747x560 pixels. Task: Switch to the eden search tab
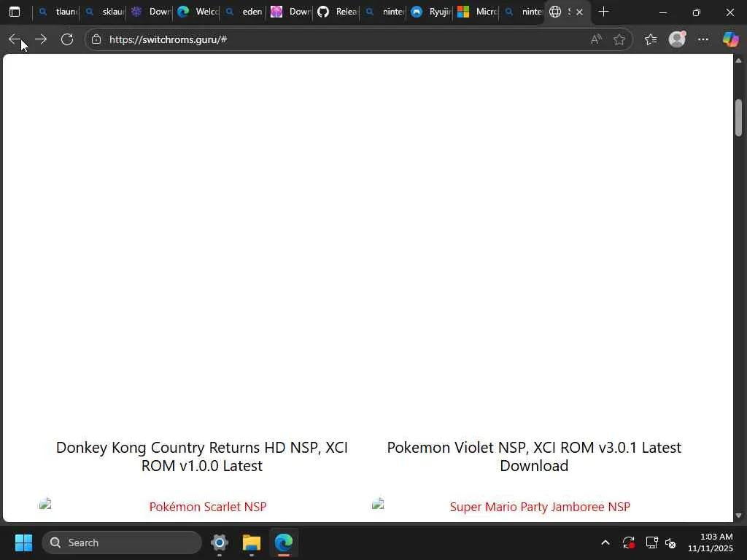[x=244, y=12]
